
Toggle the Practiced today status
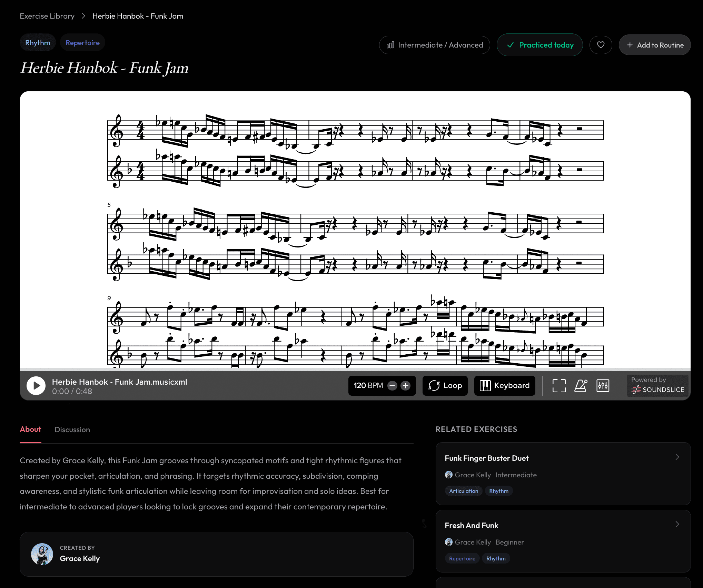point(539,45)
